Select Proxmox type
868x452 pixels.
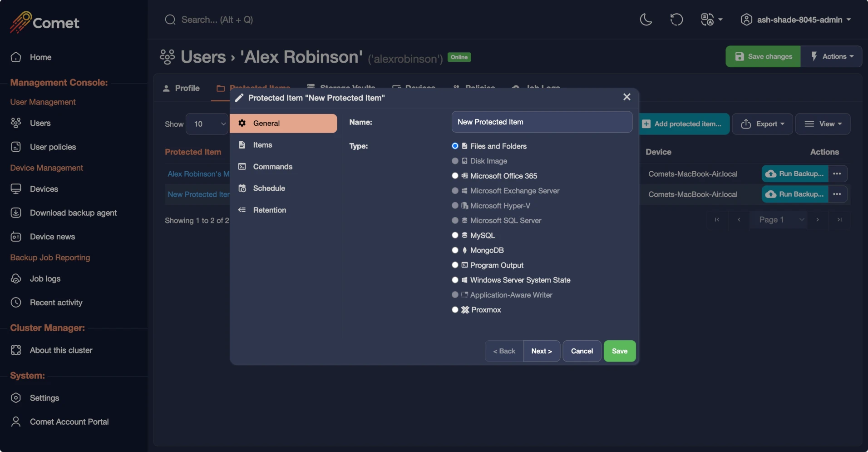(x=455, y=310)
